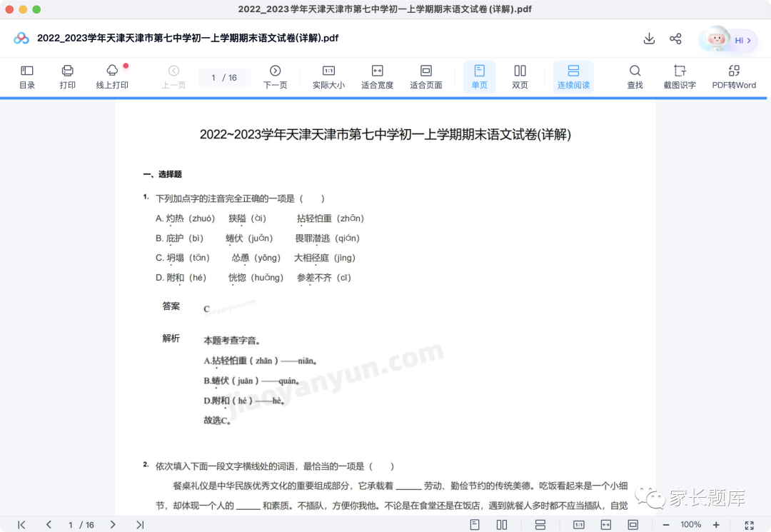Zoom out with the minus button

coord(666,525)
